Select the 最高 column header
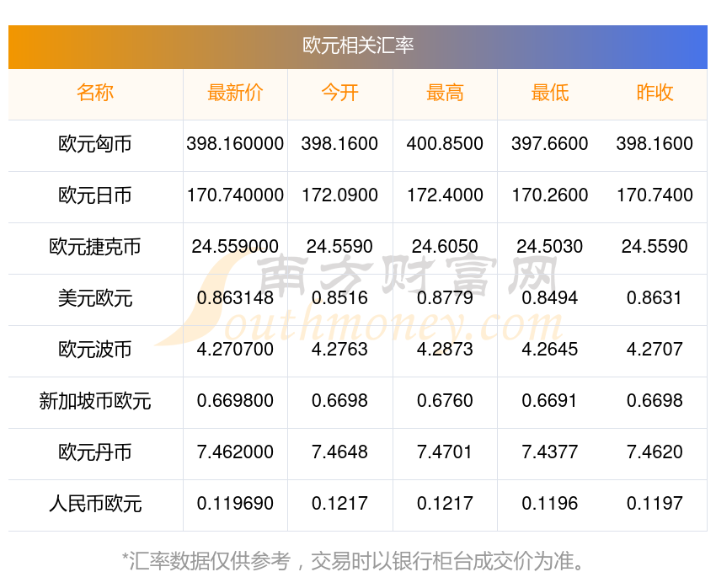 445,93
